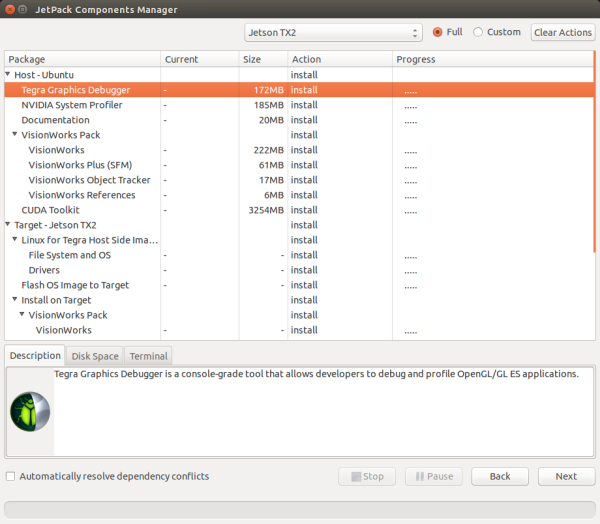Click the Tegra Graphics Debugger beetle icon
600x524 pixels.
point(29,410)
